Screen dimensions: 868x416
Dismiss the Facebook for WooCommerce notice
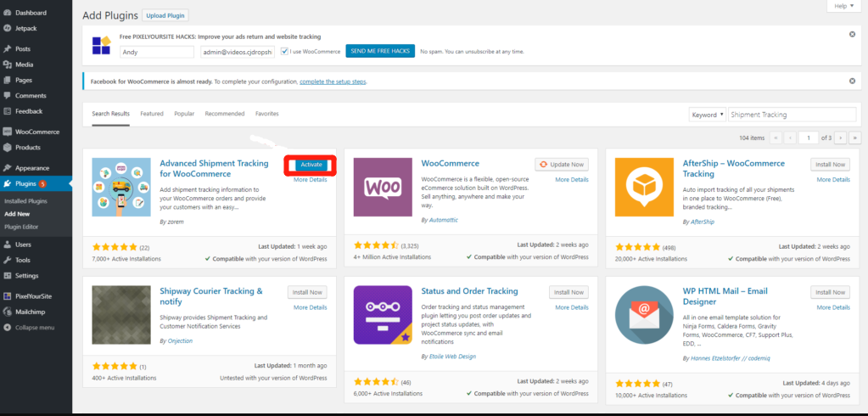(852, 81)
